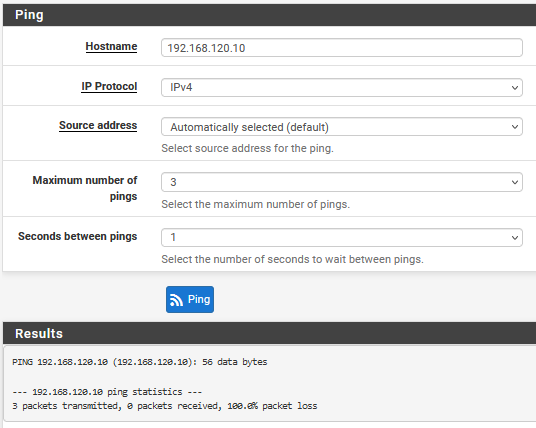Click the 'ping statistics' line in results
Viewport: 536px width, 428px height.
coord(107,392)
